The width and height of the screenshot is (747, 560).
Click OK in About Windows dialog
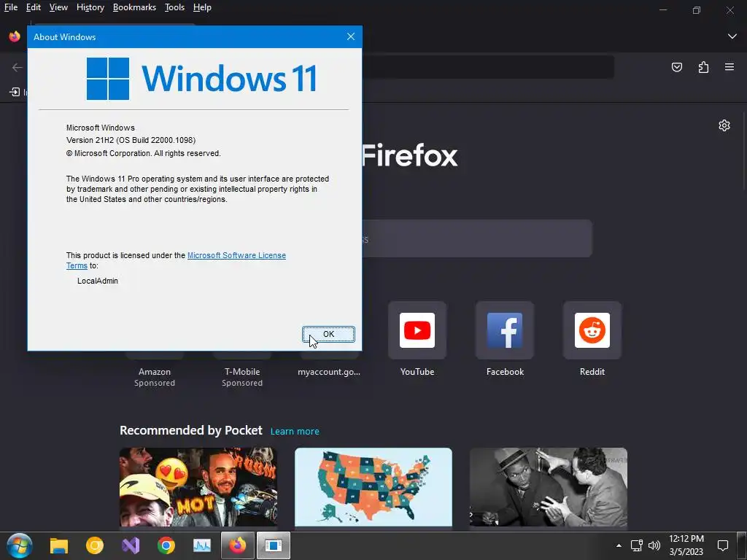328,334
